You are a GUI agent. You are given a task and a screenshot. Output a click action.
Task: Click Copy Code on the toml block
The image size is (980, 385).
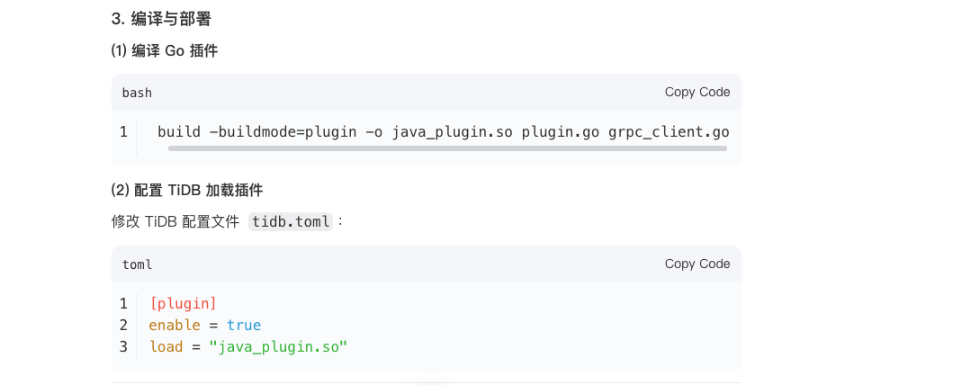[697, 264]
